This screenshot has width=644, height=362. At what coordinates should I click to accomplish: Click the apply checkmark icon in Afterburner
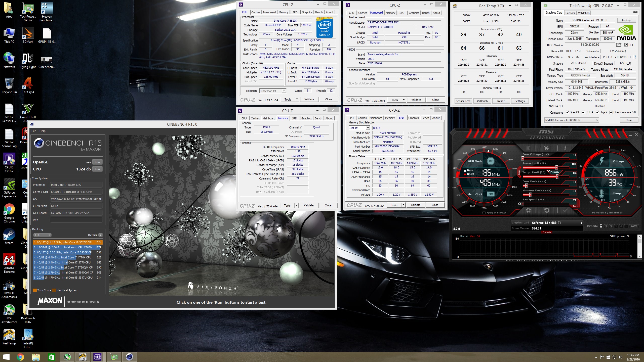click(x=565, y=210)
